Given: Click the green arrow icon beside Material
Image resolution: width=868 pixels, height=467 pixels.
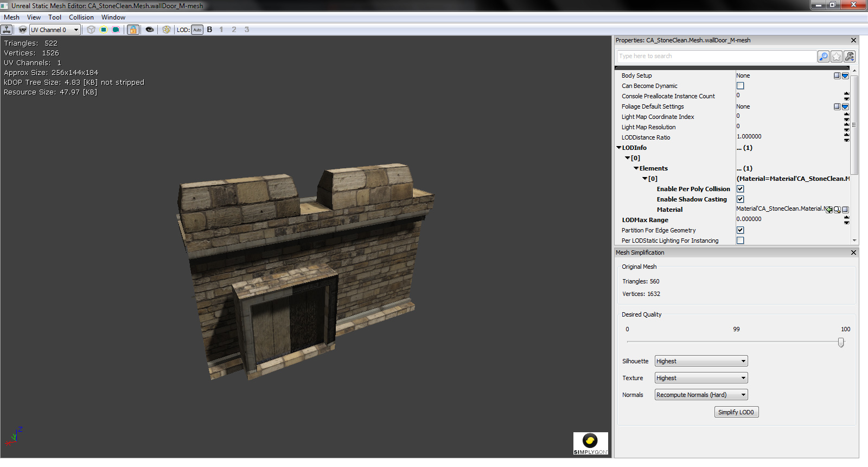Looking at the screenshot, I should tap(829, 210).
